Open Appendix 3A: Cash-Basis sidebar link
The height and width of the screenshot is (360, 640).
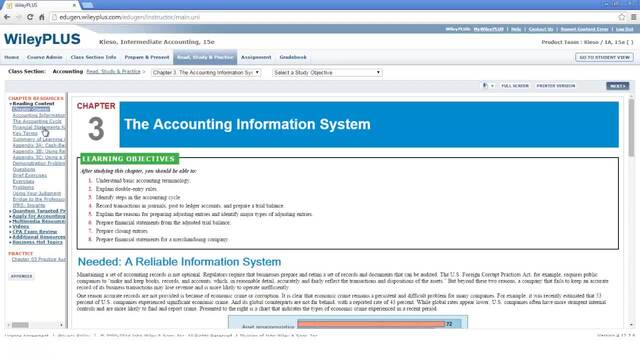click(x=39, y=145)
